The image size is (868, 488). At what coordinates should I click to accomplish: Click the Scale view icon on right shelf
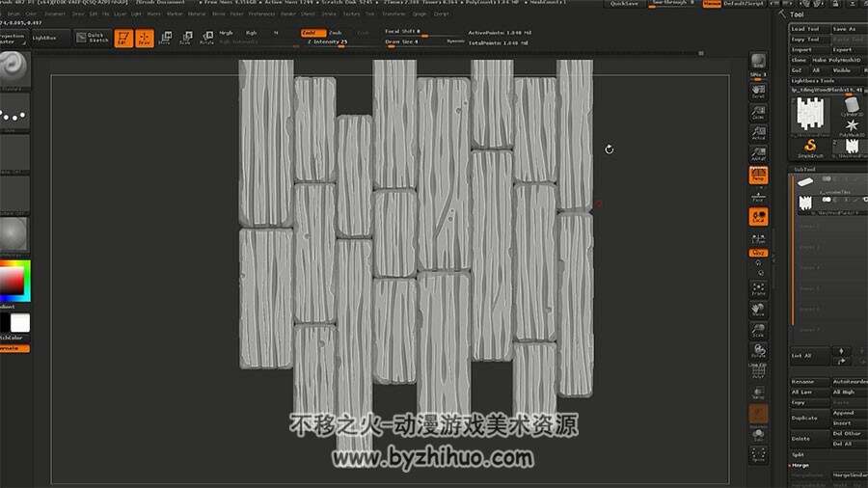[758, 330]
